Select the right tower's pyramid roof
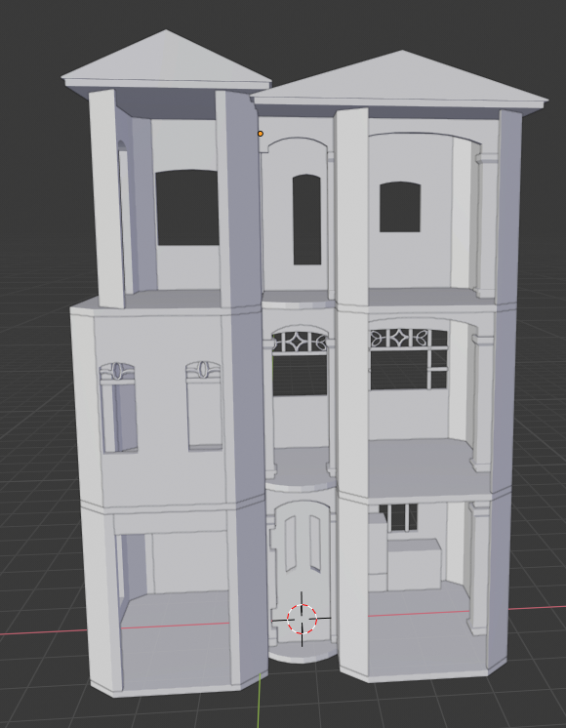 pos(399,81)
